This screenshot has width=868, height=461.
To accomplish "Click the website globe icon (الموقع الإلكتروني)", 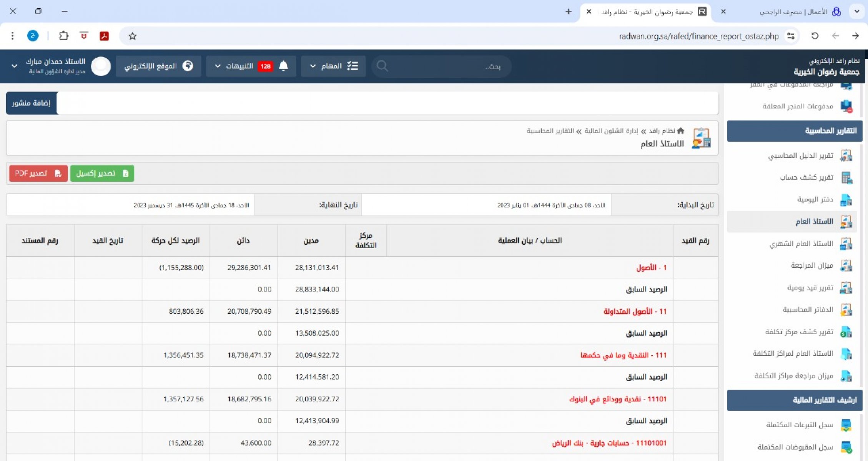I will [x=188, y=66].
